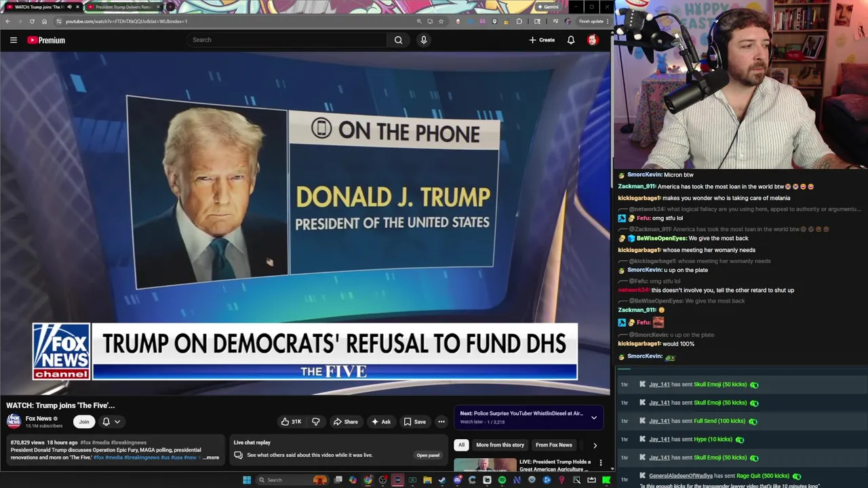This screenshot has width=868, height=488.
Task: Bookmark this page with the star icon
Action: coord(441,21)
